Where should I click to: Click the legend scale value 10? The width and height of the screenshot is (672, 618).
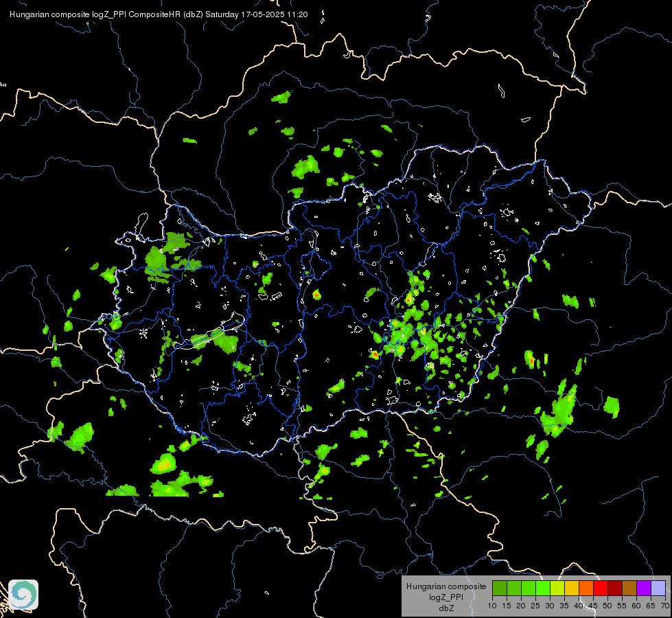point(492,606)
